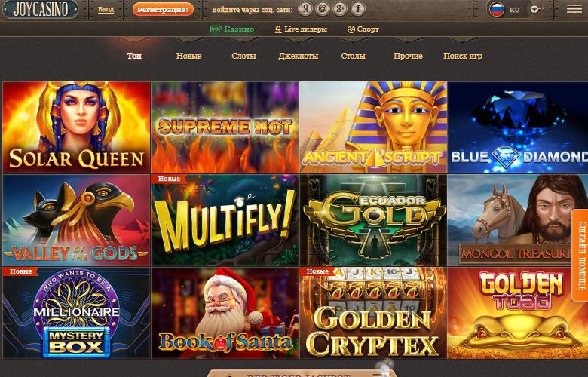Sign in with Google Plus icon
Viewport: 588px width, 377px height.
coord(340,8)
